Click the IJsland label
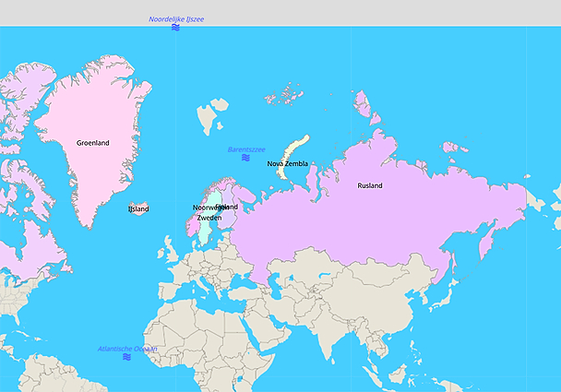 (137, 208)
